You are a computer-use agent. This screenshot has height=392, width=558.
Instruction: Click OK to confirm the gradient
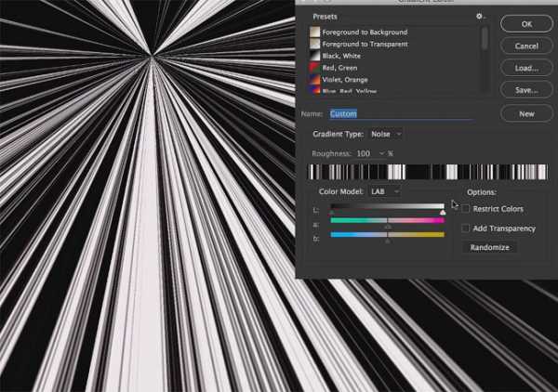[526, 24]
